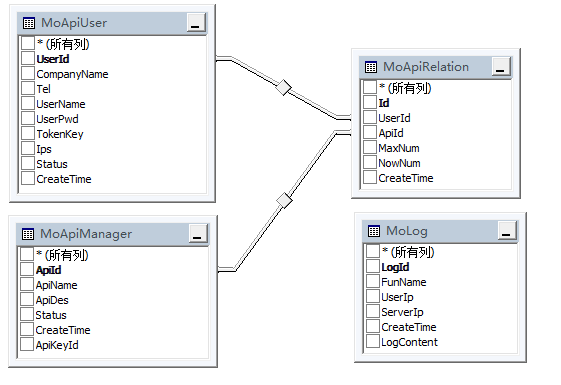Click the MoApiManager table title
This screenshot has height=385, width=561.
point(86,234)
